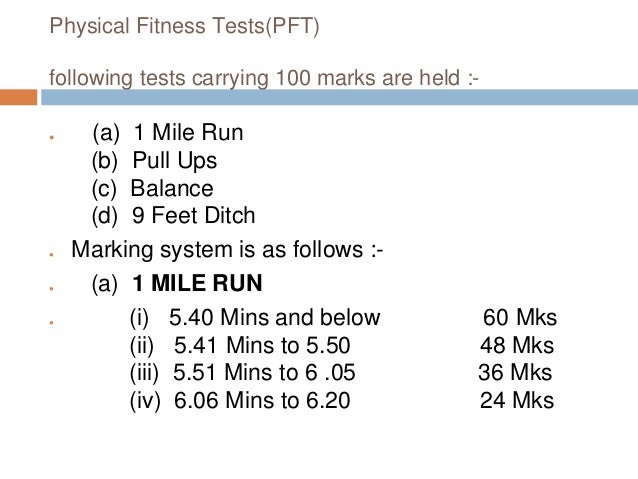Click '5.41 Mins to 5.50' row text
The width and height of the screenshot is (638, 479).
[x=262, y=345]
